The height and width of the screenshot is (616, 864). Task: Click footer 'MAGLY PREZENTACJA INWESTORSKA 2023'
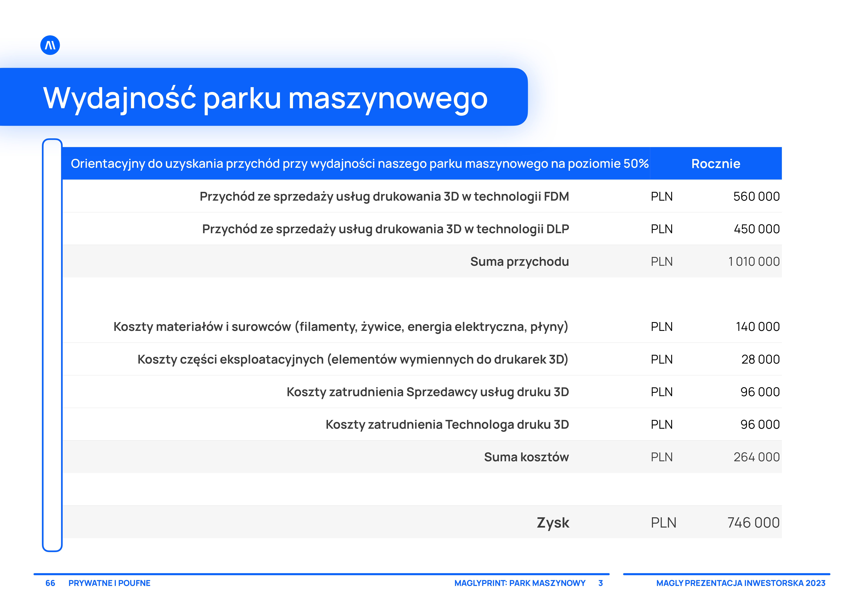pyautogui.click(x=741, y=583)
